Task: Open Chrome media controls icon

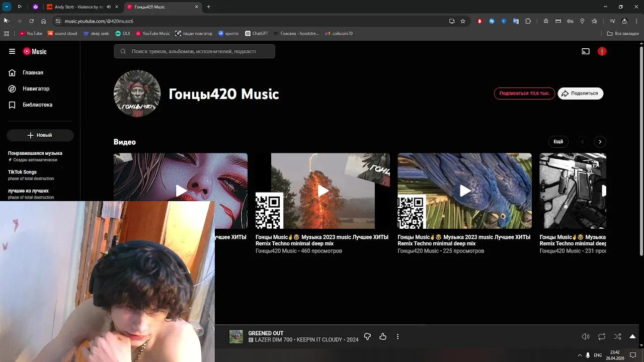Action: pyautogui.click(x=612, y=21)
